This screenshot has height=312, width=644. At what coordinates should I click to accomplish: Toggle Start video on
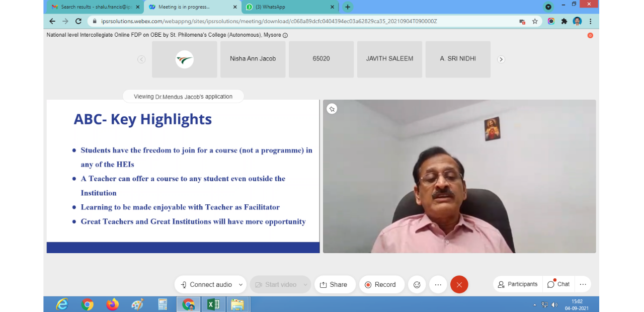(x=276, y=284)
